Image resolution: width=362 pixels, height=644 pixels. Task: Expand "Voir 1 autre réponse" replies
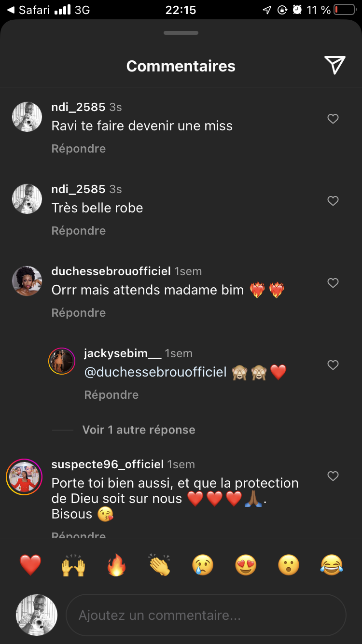pyautogui.click(x=139, y=430)
